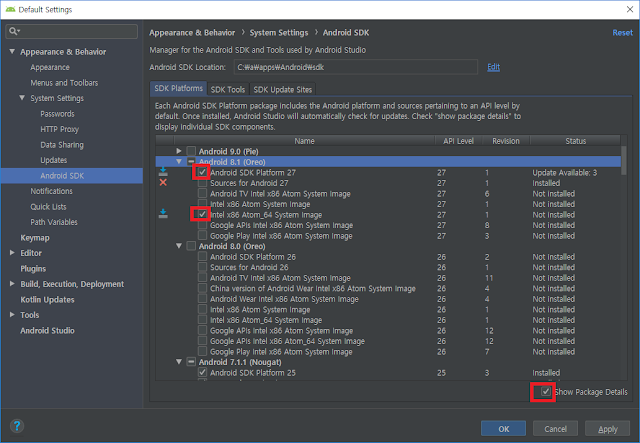Viewport: 640px width, 443px height.
Task: Collapse Appearance & Behavior tree node
Action: [12, 51]
